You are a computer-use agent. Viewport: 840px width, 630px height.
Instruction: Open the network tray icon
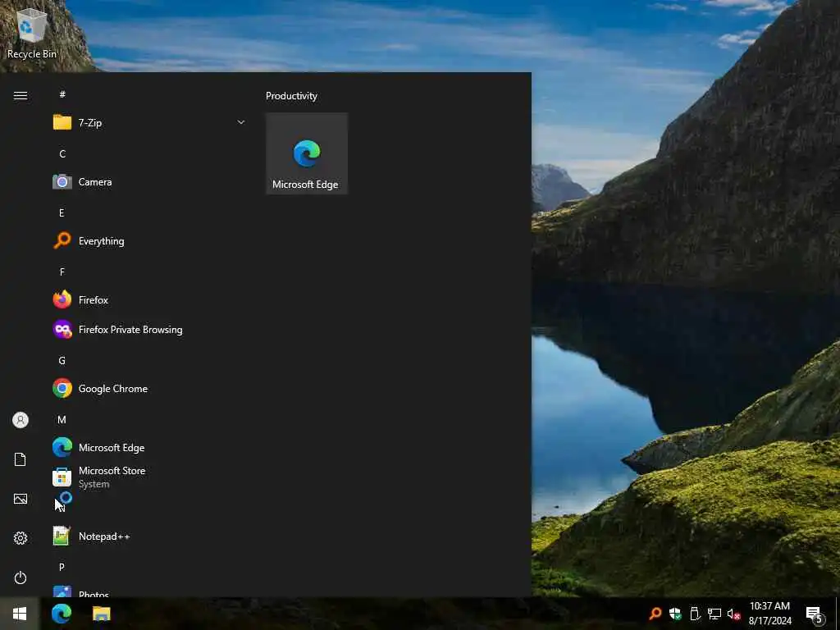(714, 614)
